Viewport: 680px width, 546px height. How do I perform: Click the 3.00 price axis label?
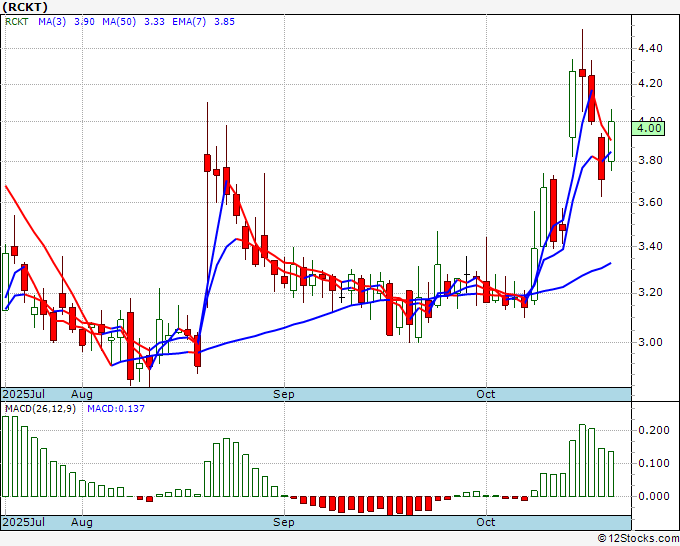(x=651, y=342)
